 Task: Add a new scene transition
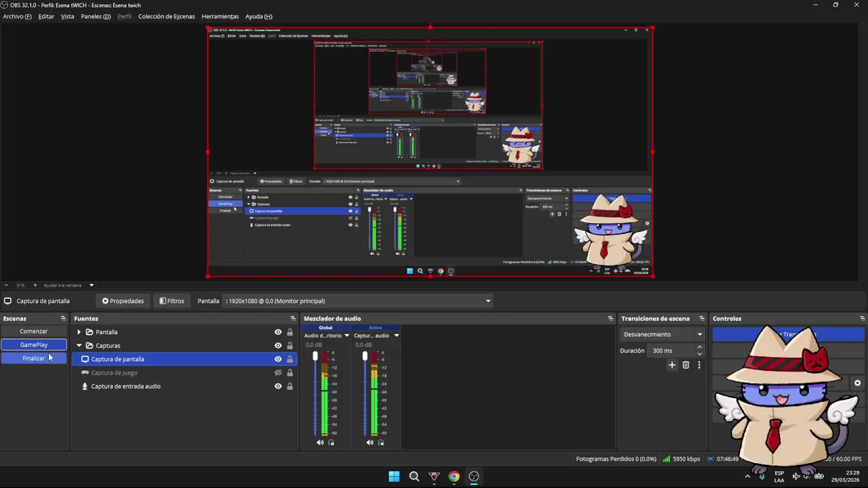pyautogui.click(x=672, y=365)
